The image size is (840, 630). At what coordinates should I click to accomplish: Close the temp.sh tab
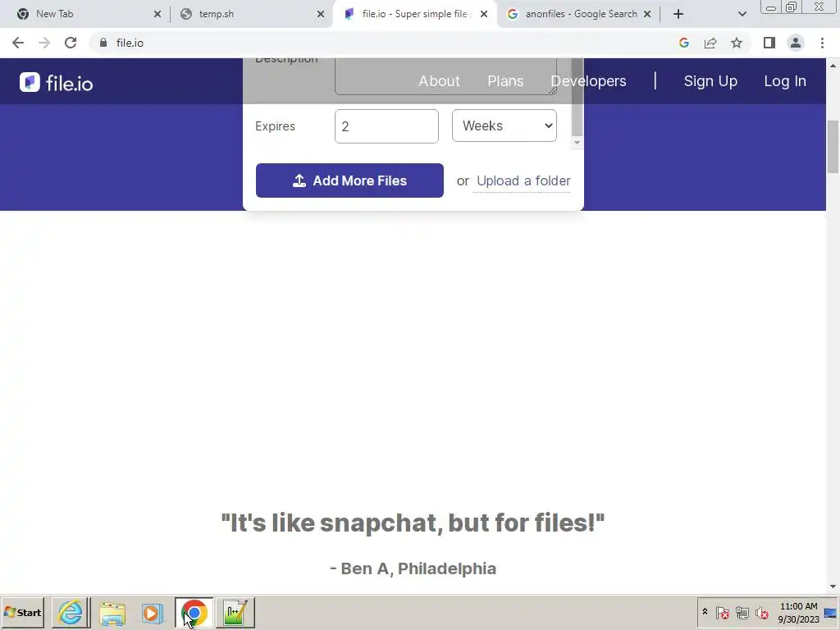[321, 14]
